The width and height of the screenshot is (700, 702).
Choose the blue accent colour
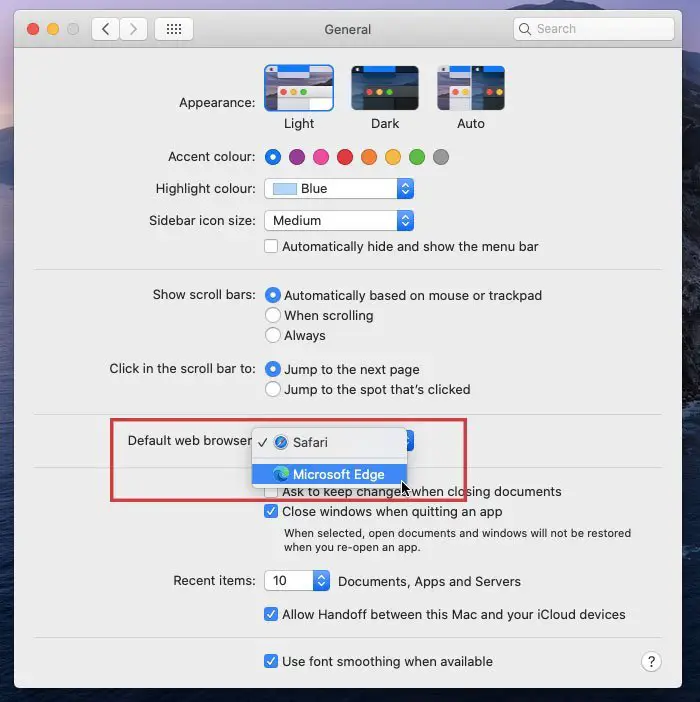point(273,157)
